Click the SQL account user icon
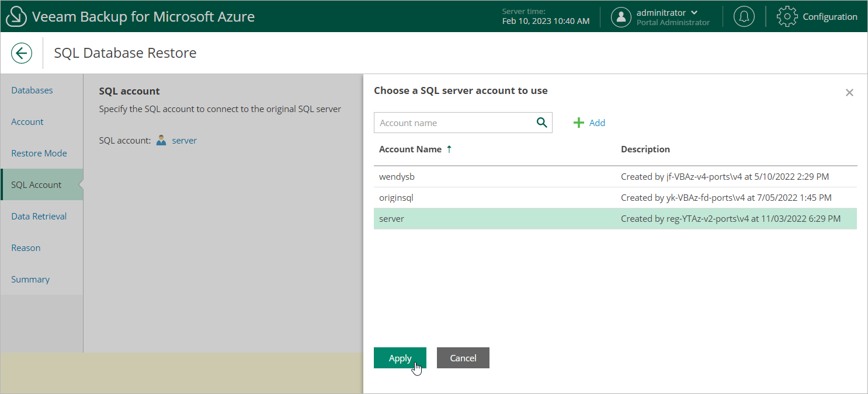Image resolution: width=868 pixels, height=394 pixels. 162,141
